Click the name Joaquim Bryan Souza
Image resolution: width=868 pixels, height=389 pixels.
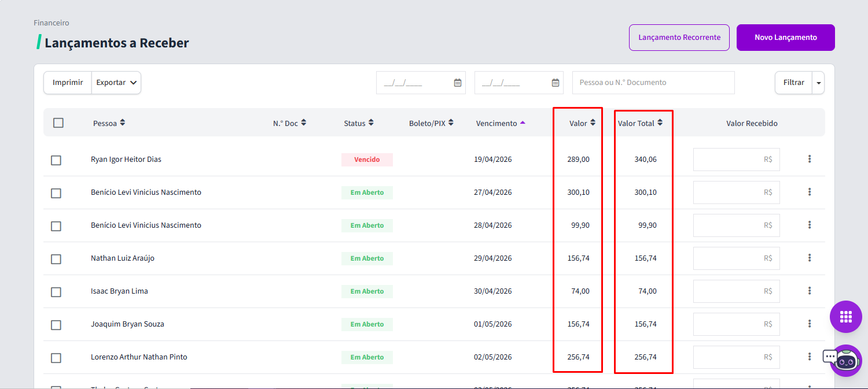(127, 324)
